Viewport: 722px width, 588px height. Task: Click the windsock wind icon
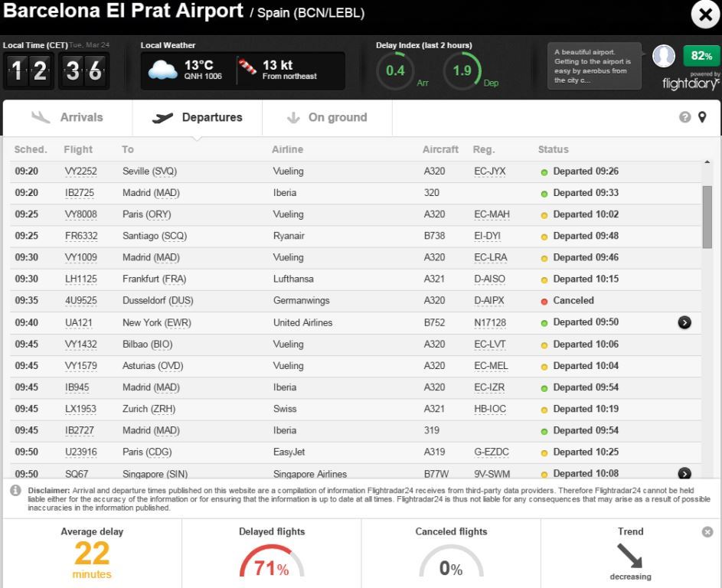click(x=247, y=67)
